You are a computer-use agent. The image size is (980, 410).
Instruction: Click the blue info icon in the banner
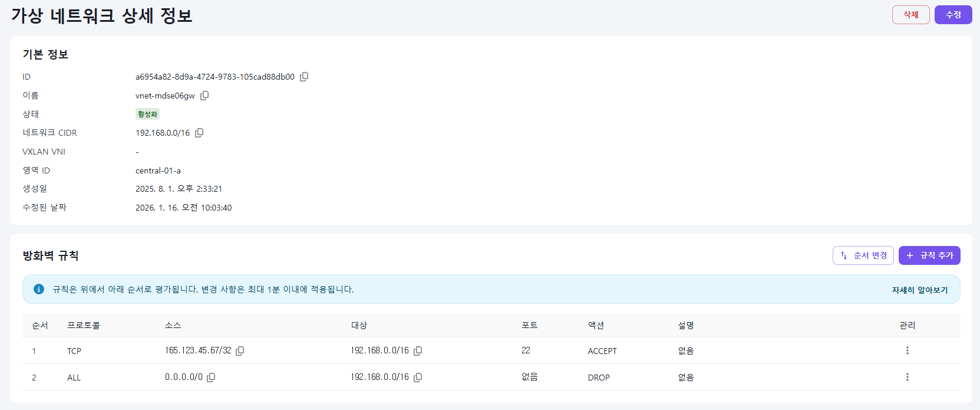[39, 289]
